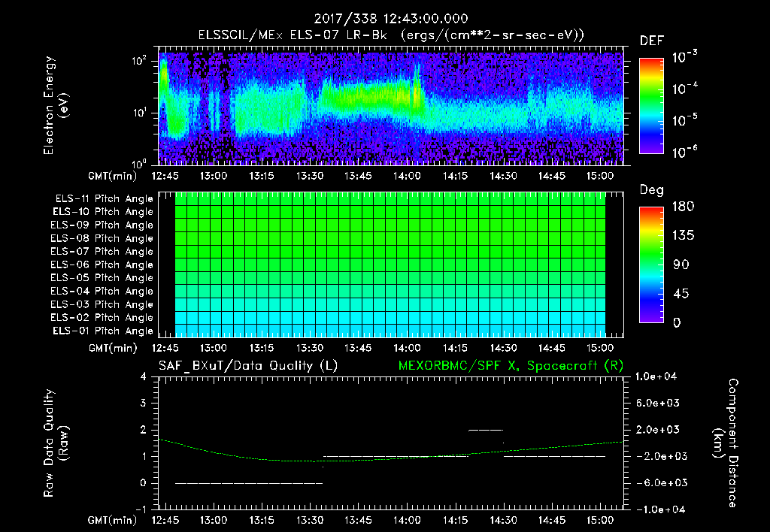Click the Electron Energy (eV) axis label
770x532 pixels.
point(56,105)
